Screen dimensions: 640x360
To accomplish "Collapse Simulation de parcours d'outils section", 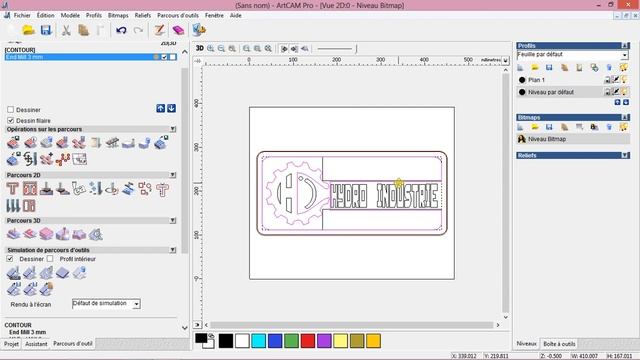I will pyautogui.click(x=173, y=250).
